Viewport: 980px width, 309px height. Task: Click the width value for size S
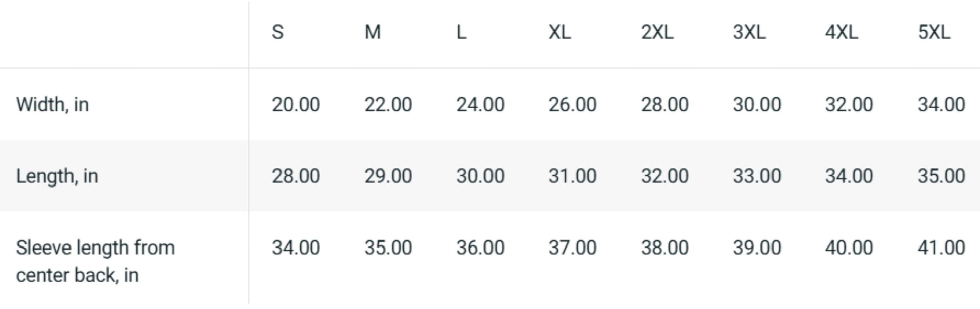pos(296,105)
